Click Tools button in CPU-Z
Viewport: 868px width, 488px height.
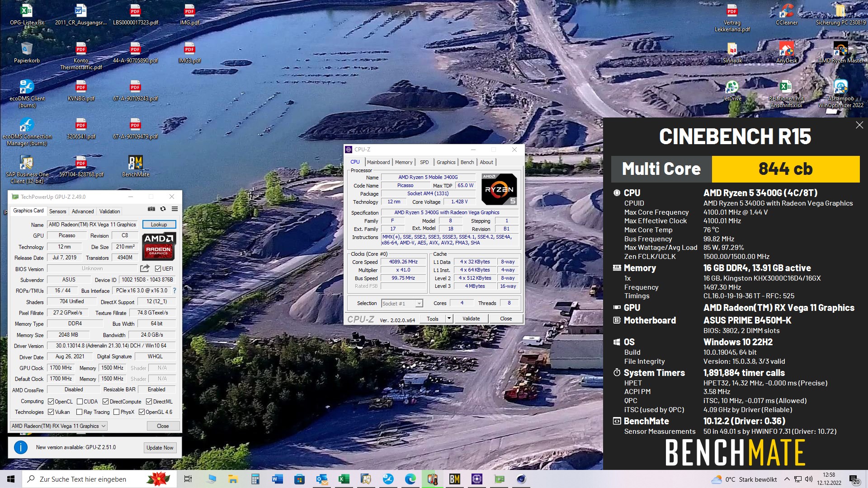[x=433, y=318]
